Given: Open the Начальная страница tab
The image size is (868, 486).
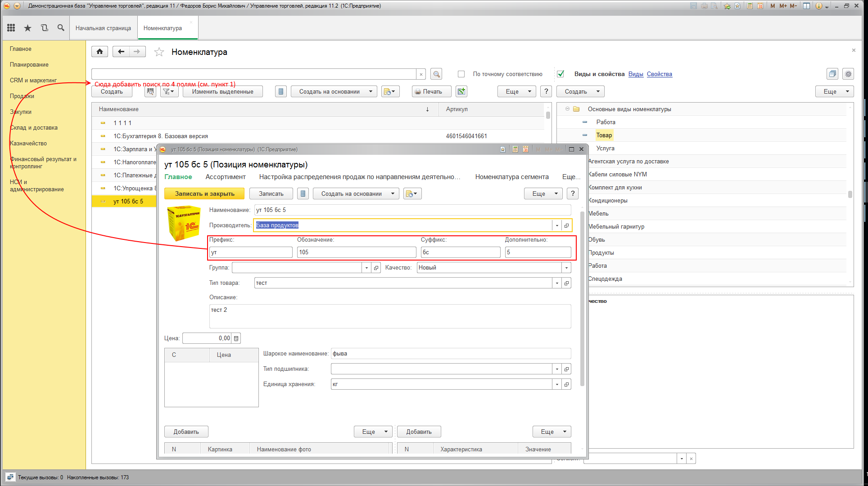Looking at the screenshot, I should (103, 28).
